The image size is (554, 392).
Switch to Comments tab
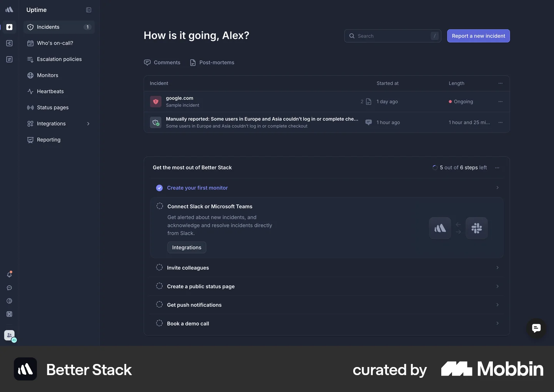click(162, 62)
